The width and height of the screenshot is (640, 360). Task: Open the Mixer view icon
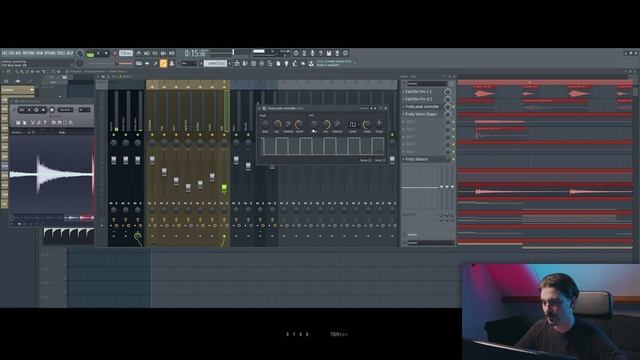click(262, 63)
